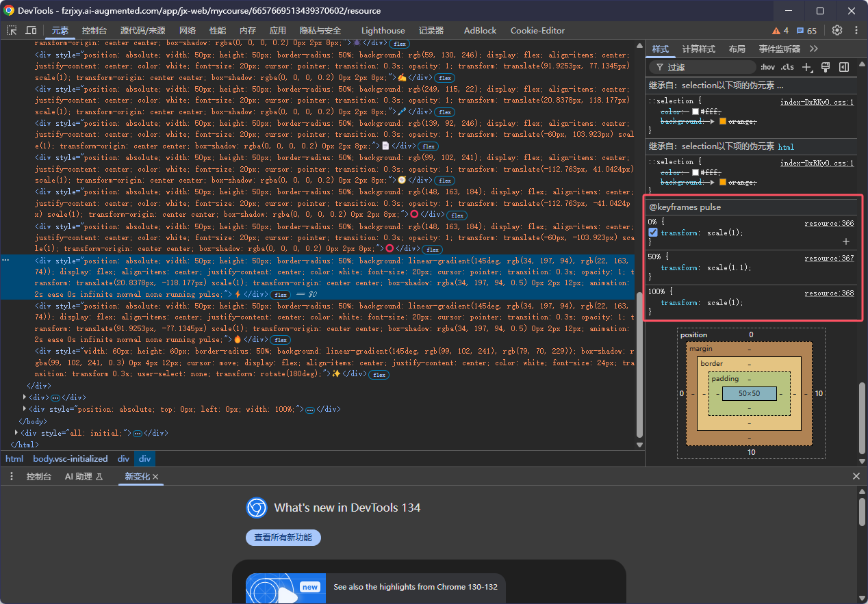Click the new style rule plus icon
868x604 pixels.
tap(806, 67)
